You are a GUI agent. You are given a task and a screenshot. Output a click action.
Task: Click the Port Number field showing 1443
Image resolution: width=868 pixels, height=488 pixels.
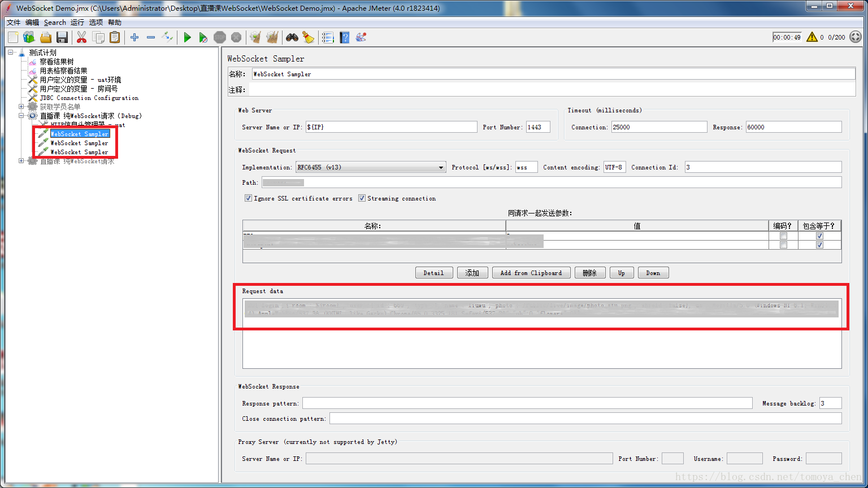[x=538, y=127]
